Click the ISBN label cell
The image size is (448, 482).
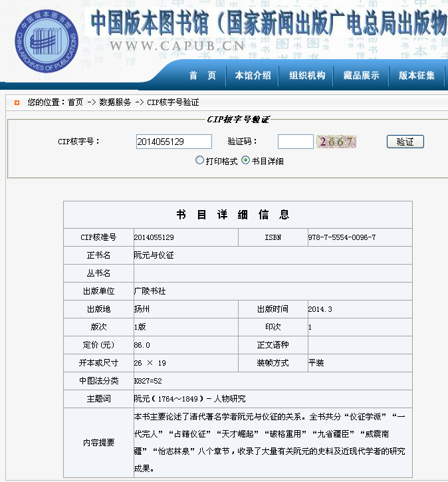[x=273, y=237]
